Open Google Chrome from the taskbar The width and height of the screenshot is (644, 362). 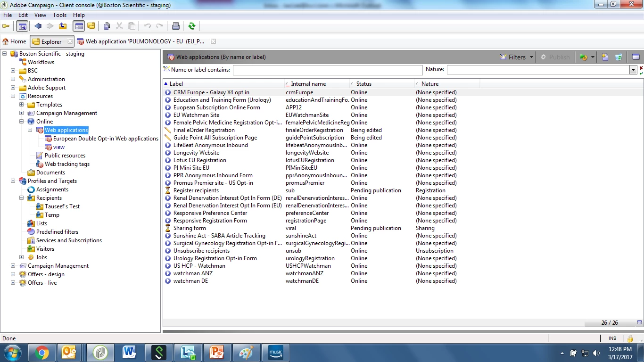click(x=41, y=353)
